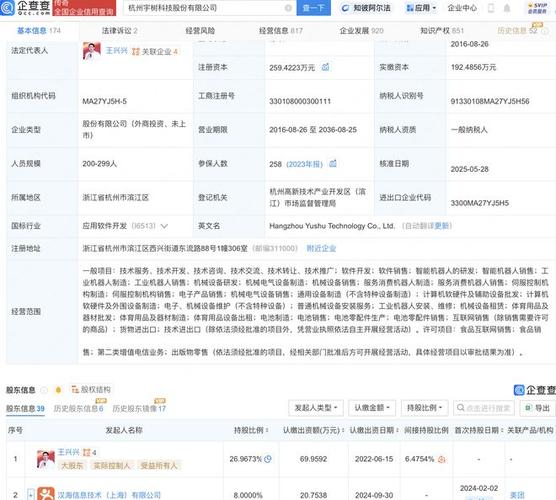Switch to the 企业发展 tab
556x500 pixels.
[362, 31]
